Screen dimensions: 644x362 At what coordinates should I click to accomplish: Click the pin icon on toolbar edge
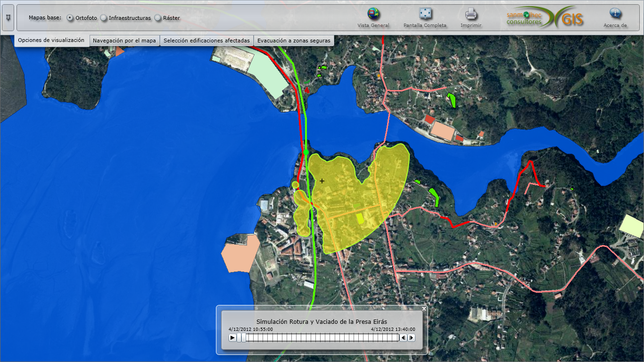pyautogui.click(x=8, y=18)
